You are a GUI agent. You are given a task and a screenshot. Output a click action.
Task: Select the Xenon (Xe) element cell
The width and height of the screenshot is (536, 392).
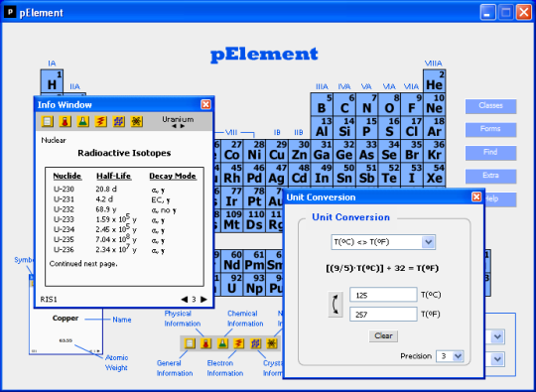click(x=434, y=174)
